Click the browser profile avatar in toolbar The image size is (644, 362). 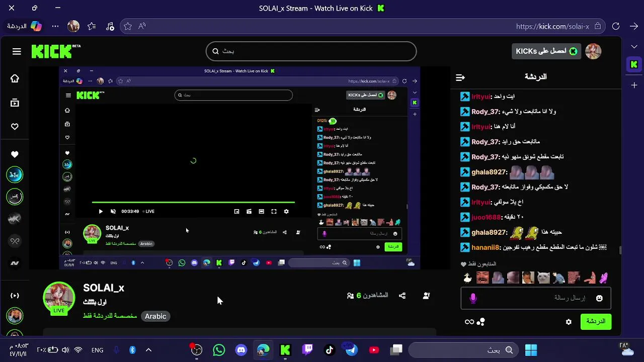point(73,26)
